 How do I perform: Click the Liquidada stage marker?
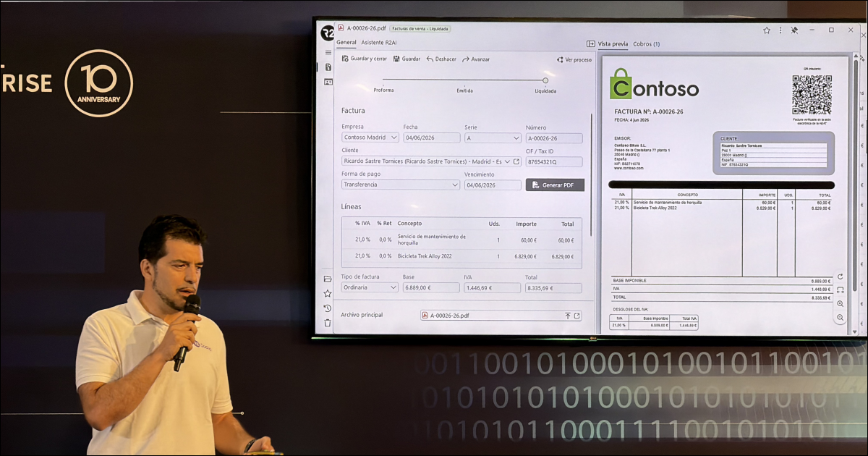[545, 80]
